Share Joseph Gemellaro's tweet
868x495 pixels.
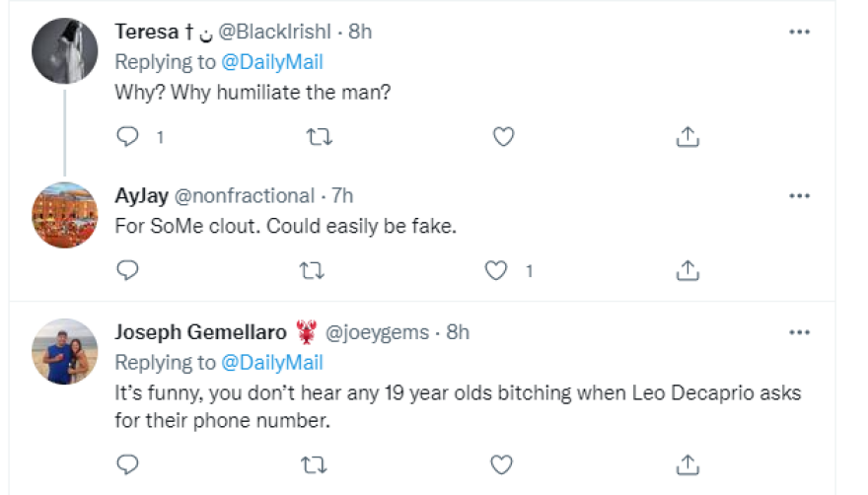pyautogui.click(x=688, y=464)
